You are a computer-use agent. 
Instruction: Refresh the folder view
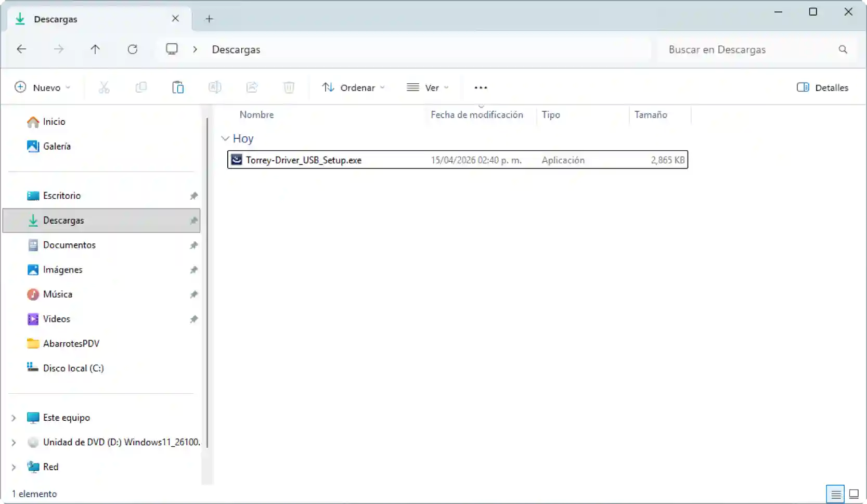click(x=133, y=49)
